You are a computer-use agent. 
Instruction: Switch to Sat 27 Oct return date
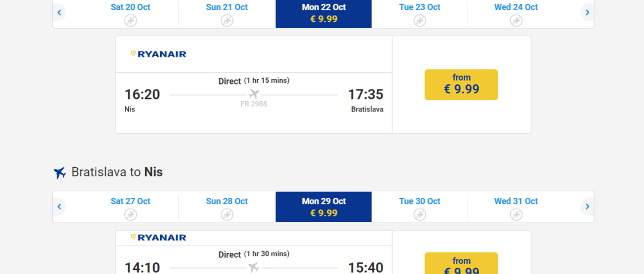130,207
